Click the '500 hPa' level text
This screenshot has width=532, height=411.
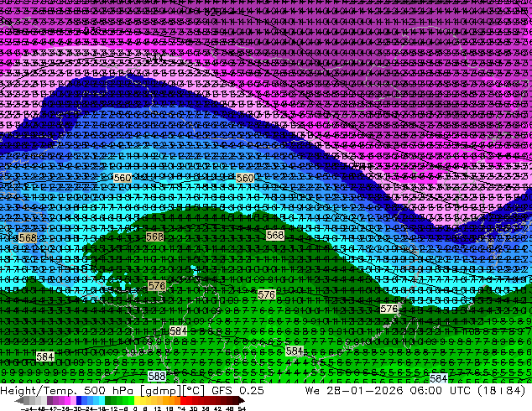click(110, 390)
